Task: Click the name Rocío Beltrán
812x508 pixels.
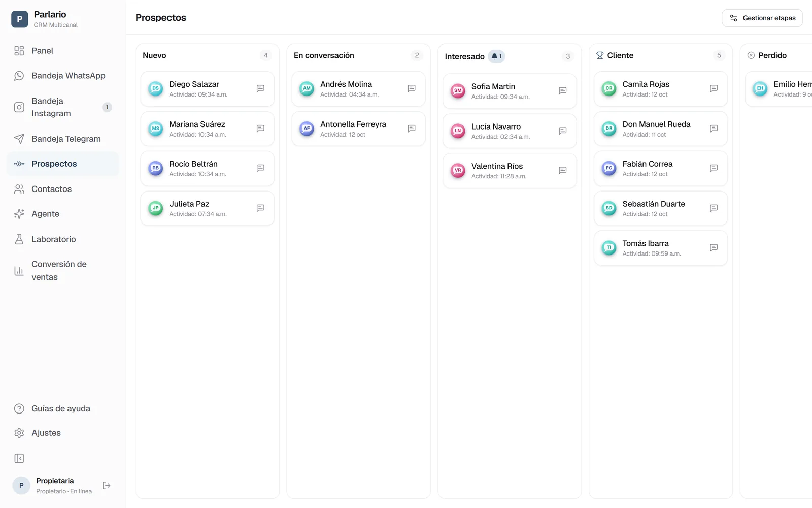Action: [193, 164]
